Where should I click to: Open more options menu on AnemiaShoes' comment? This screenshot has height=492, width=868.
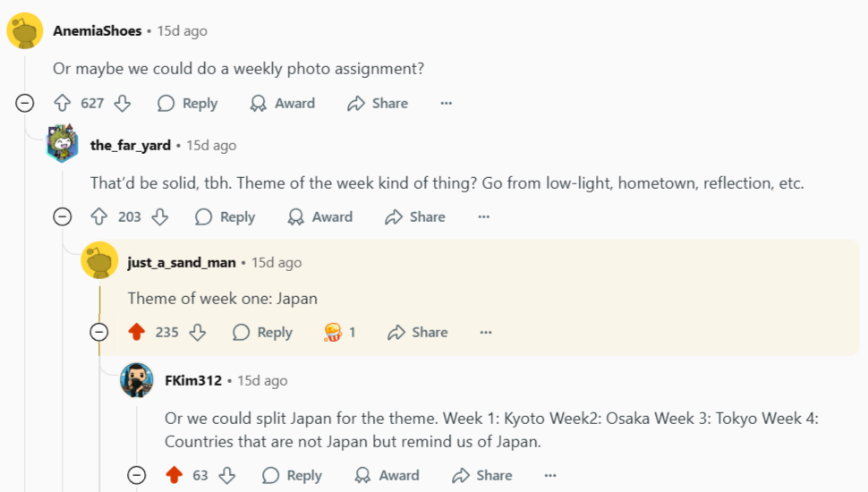[447, 103]
